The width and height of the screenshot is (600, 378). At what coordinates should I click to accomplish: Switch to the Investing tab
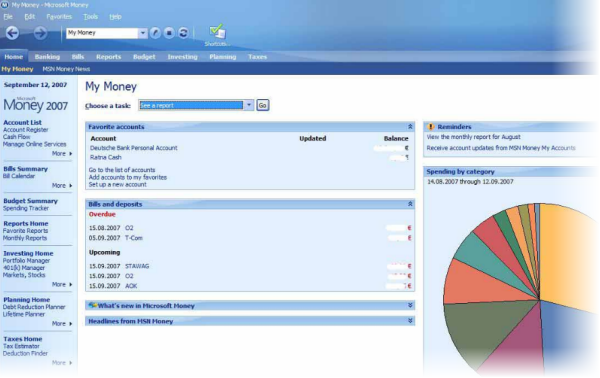(x=182, y=57)
